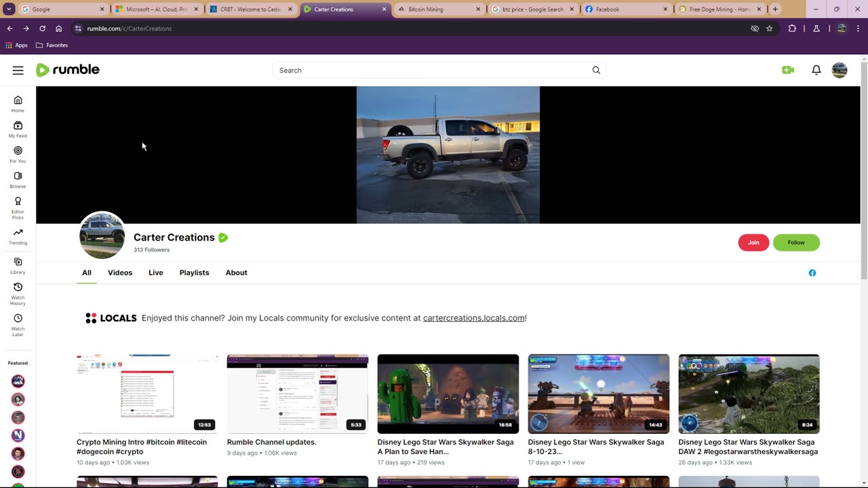
Task: Click the green Follow button
Action: click(x=796, y=243)
